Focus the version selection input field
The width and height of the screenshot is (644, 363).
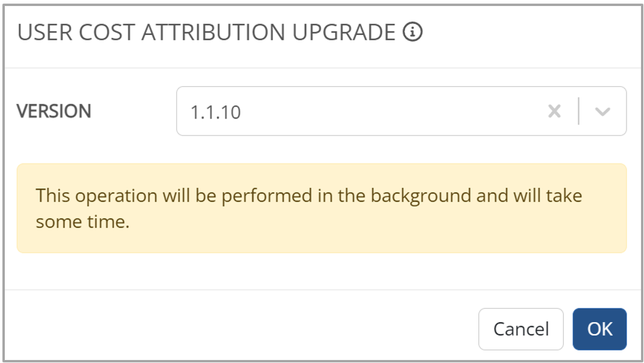click(x=361, y=111)
